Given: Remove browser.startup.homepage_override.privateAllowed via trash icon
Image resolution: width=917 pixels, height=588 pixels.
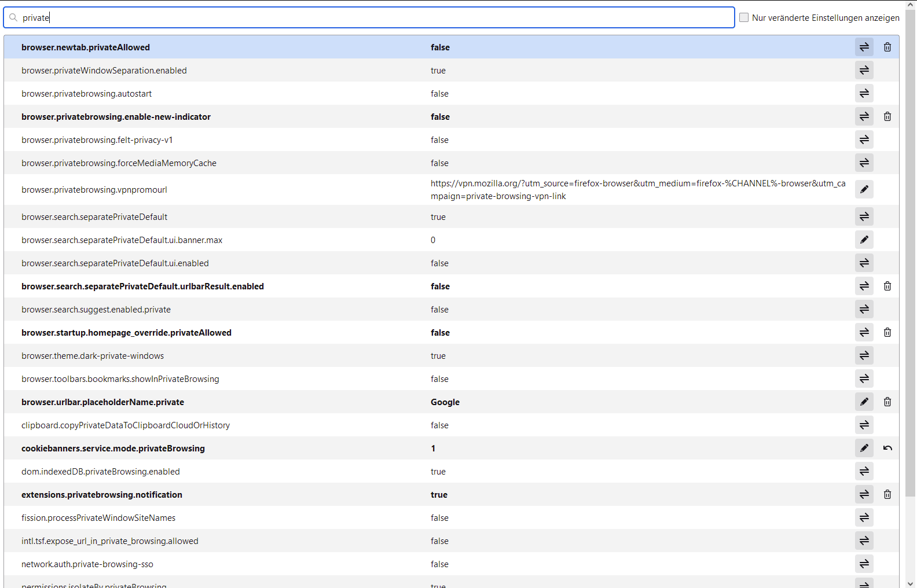Looking at the screenshot, I should [887, 332].
